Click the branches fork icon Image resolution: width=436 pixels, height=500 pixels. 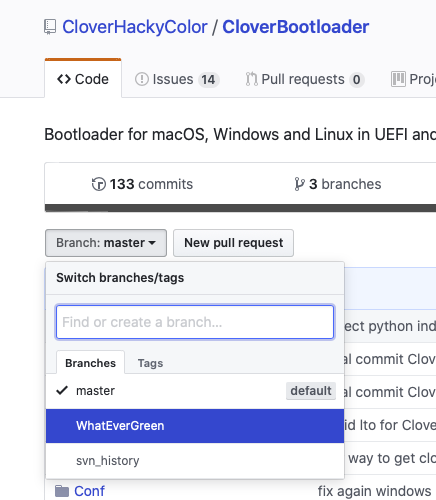tap(299, 184)
